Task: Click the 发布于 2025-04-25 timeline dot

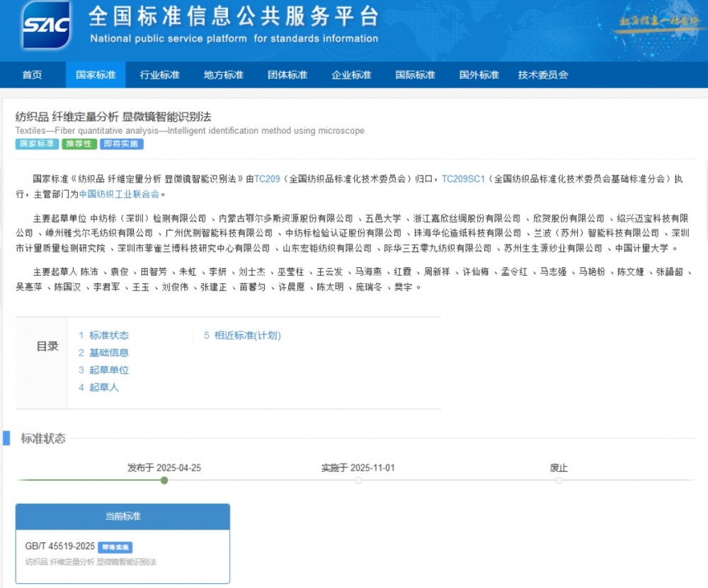Action: [x=164, y=480]
